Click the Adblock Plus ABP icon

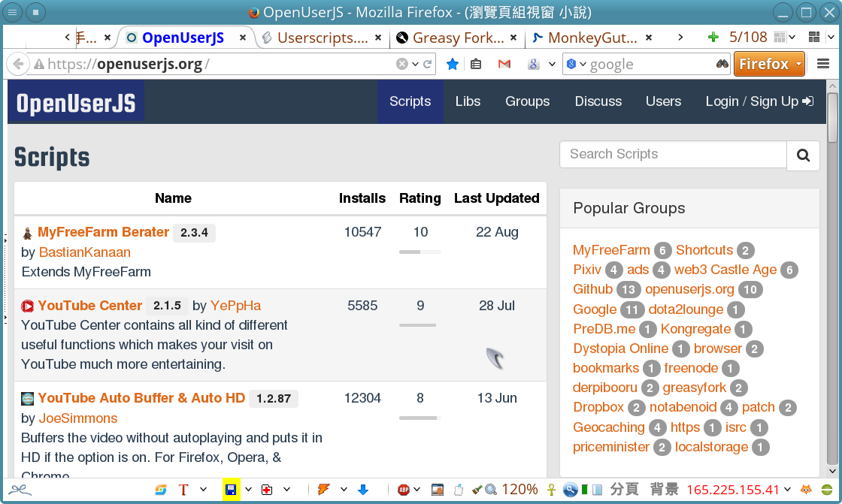coord(403,490)
